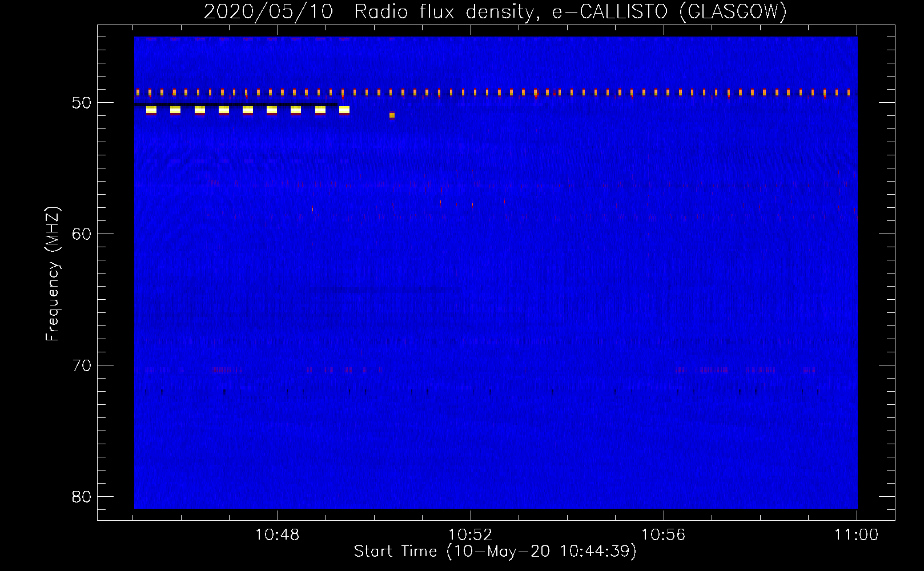Click the 10:52 time axis label

[470, 535]
